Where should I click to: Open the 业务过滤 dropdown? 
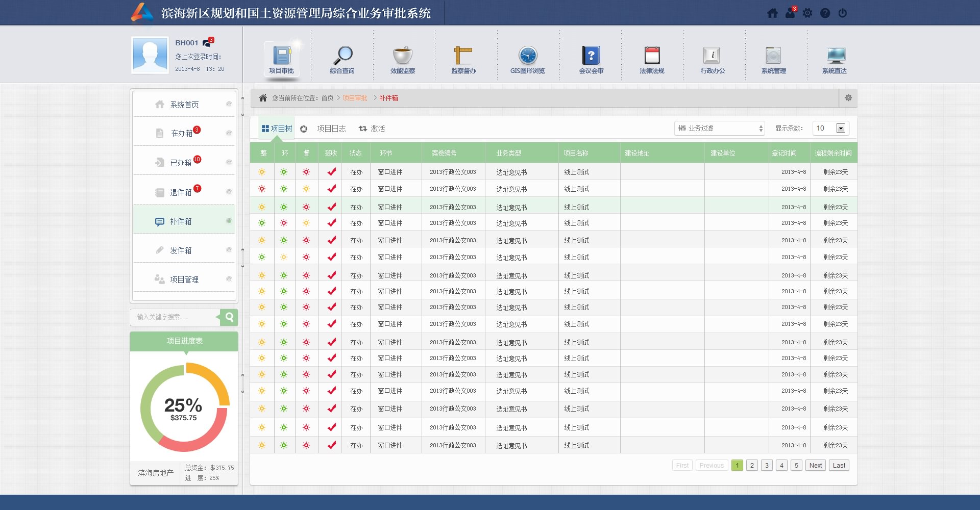click(x=720, y=129)
